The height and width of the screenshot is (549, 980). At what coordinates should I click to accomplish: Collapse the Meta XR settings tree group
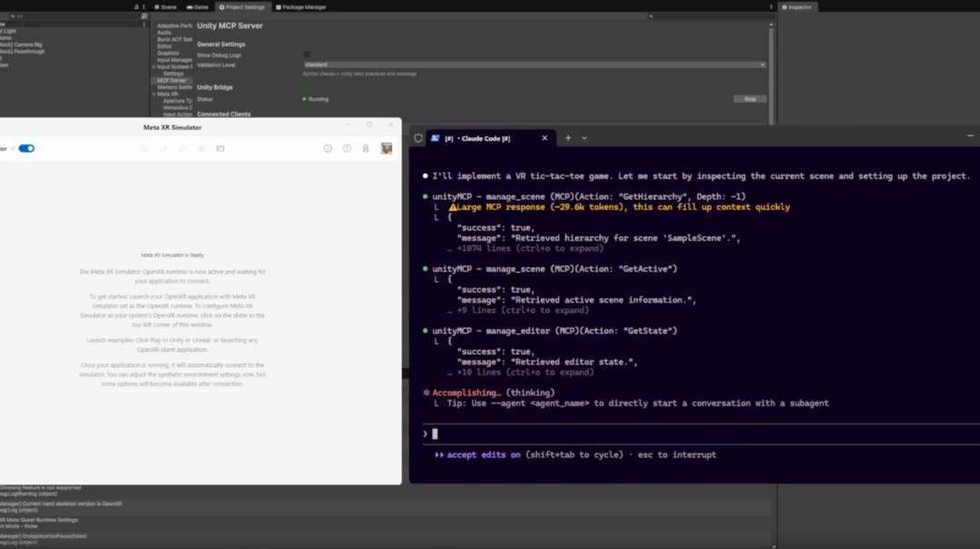(153, 93)
